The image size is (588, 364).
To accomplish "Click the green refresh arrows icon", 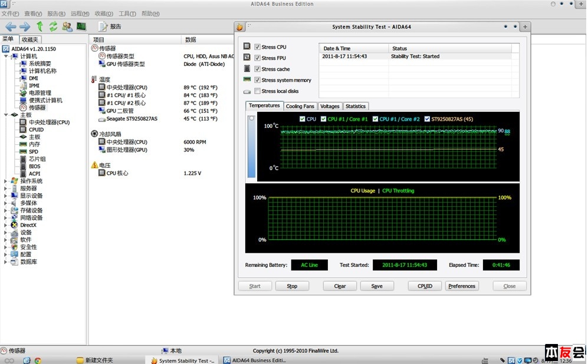I will coord(53,27).
